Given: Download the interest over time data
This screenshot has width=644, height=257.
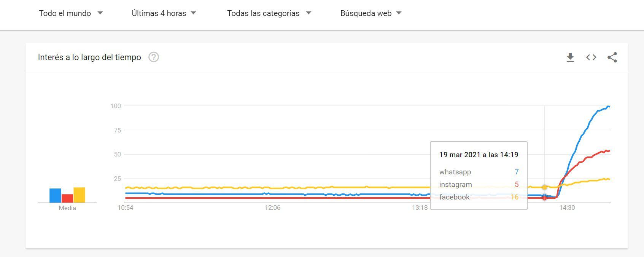Looking at the screenshot, I should pyautogui.click(x=570, y=57).
